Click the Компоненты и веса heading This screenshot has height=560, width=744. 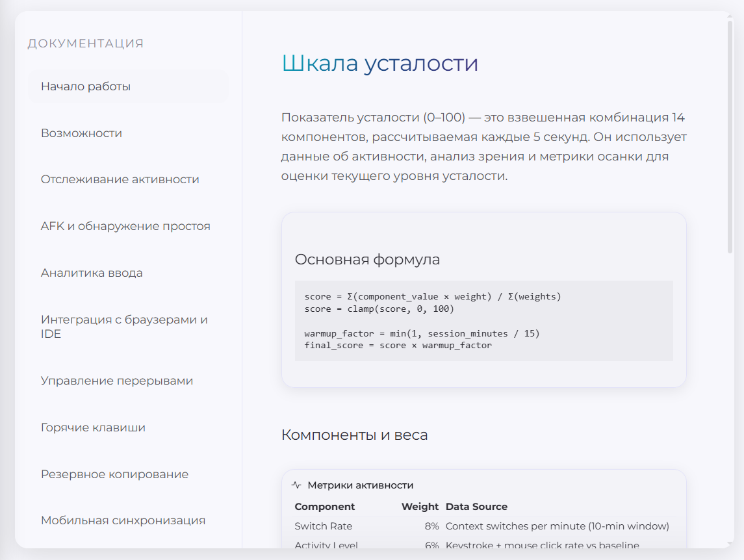354,435
